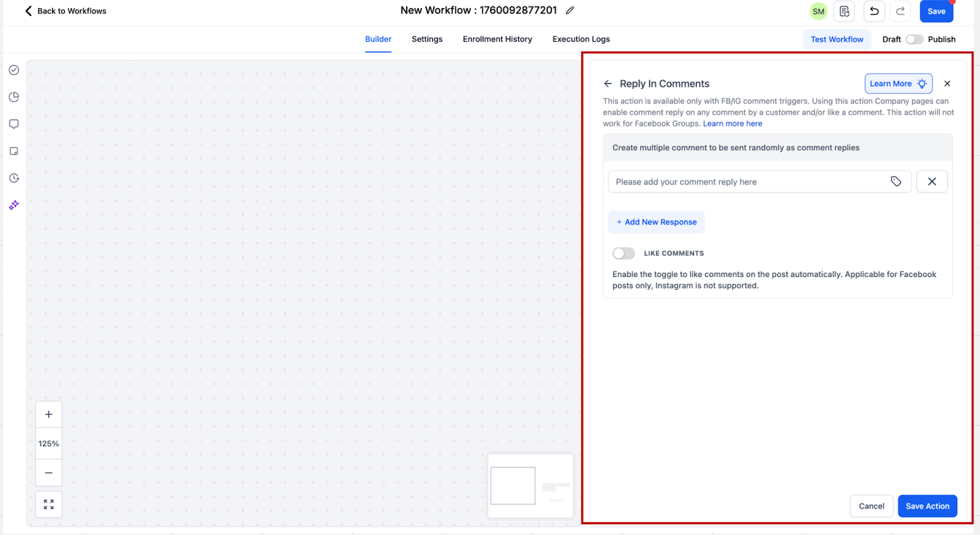980x535 pixels.
Task: Zoom in on canvas with plus button
Action: (x=49, y=414)
